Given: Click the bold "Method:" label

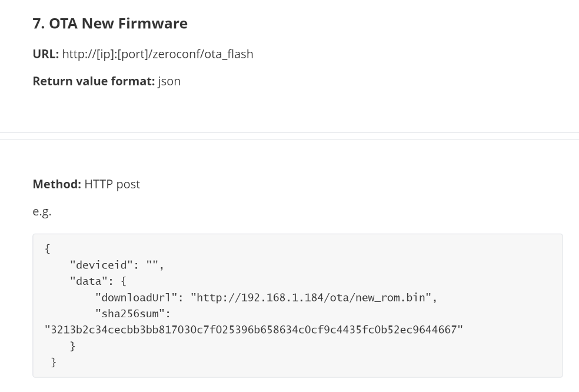Looking at the screenshot, I should (x=56, y=184).
